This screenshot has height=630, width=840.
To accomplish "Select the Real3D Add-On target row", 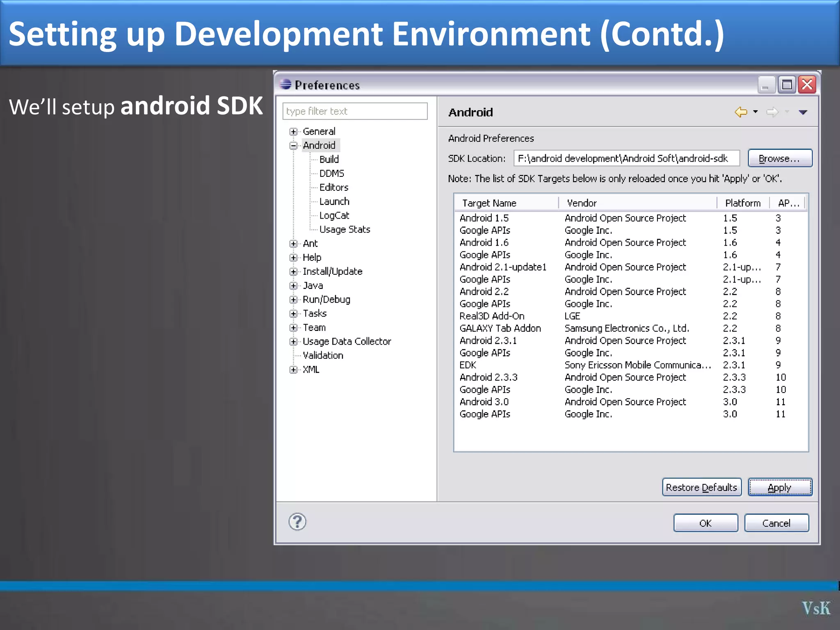I will tap(631, 316).
